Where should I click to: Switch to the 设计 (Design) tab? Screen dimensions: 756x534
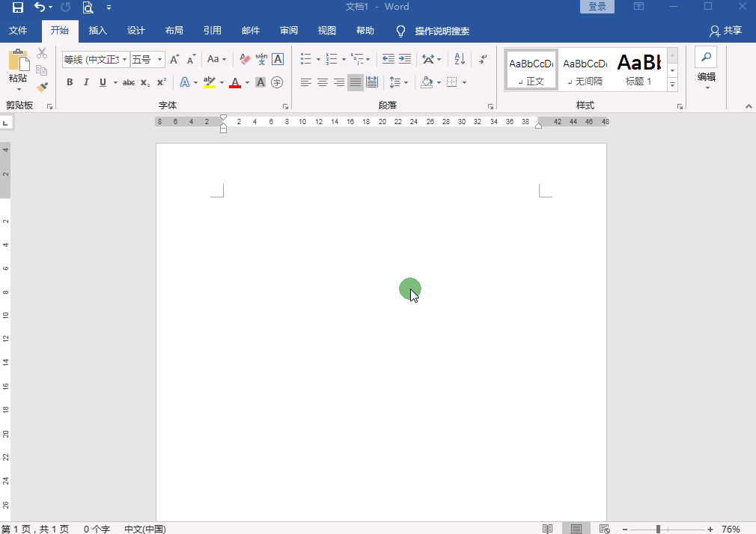(136, 31)
